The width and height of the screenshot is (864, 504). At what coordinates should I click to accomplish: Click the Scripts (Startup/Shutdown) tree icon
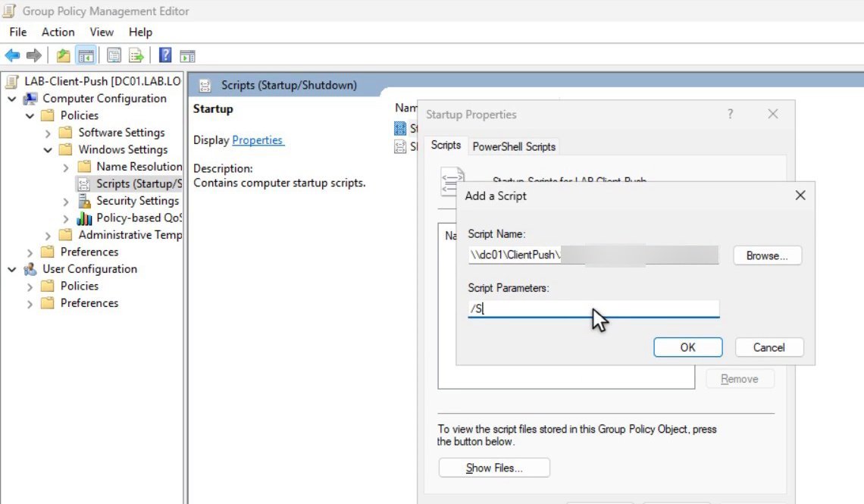tap(84, 184)
